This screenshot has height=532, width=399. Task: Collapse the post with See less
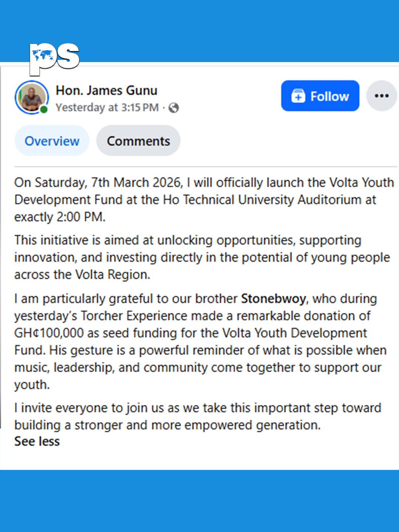click(37, 441)
